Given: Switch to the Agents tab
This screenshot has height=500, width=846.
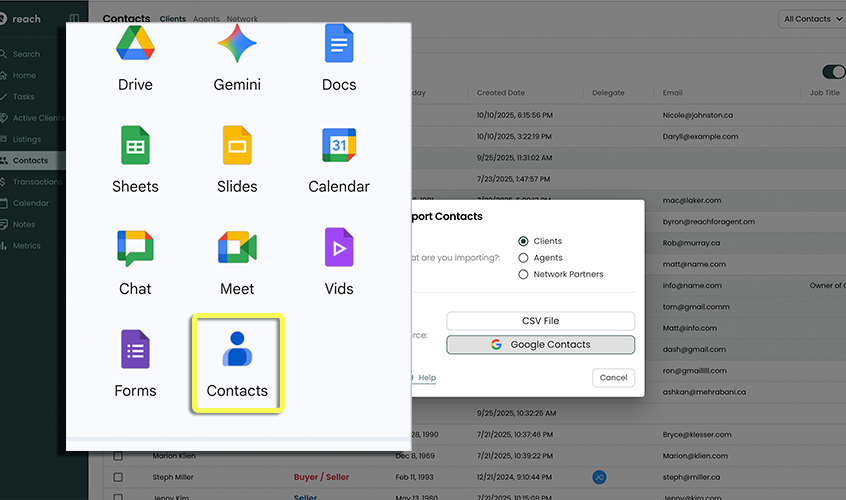Looking at the screenshot, I should (x=205, y=19).
